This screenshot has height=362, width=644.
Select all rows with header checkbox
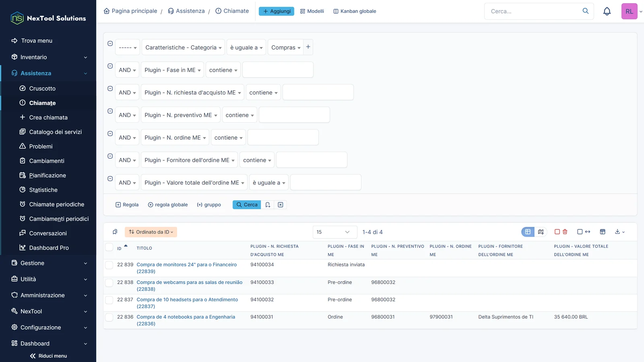tap(109, 247)
